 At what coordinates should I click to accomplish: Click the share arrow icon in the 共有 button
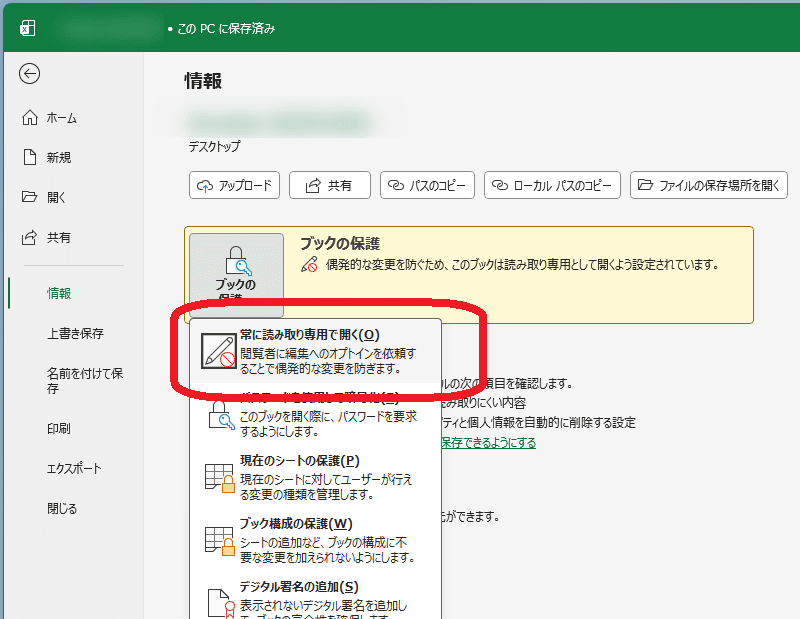click(x=313, y=186)
